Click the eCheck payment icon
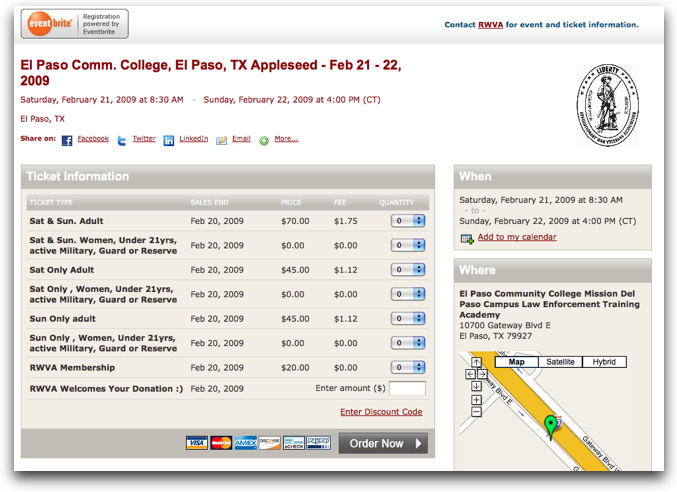This screenshot has width=677, height=492. (x=294, y=443)
